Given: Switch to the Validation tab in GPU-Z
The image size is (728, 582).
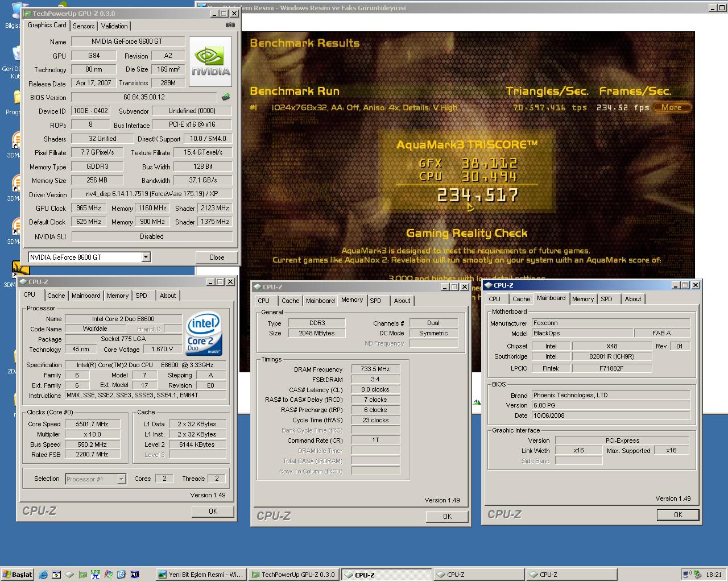Looking at the screenshot, I should coord(114,26).
